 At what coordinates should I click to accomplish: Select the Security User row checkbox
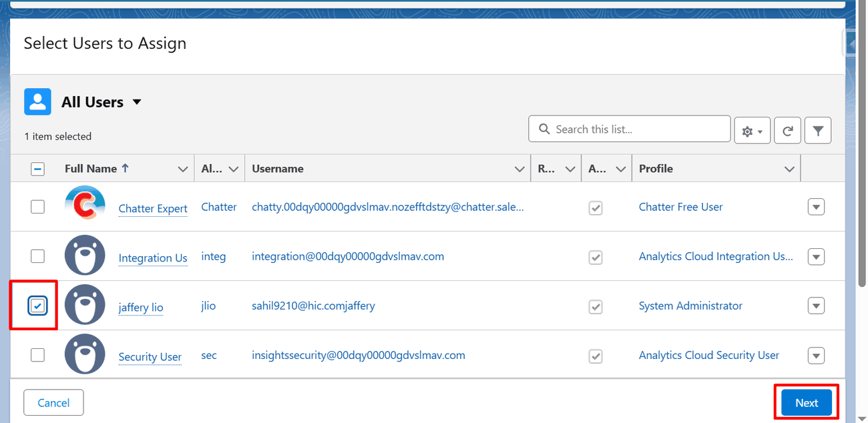click(38, 355)
